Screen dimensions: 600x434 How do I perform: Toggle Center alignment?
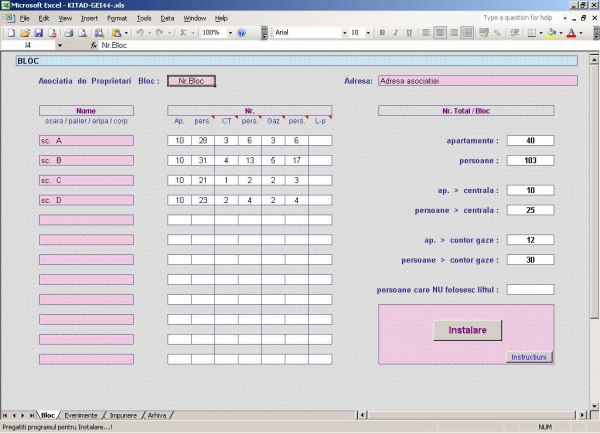pos(440,33)
